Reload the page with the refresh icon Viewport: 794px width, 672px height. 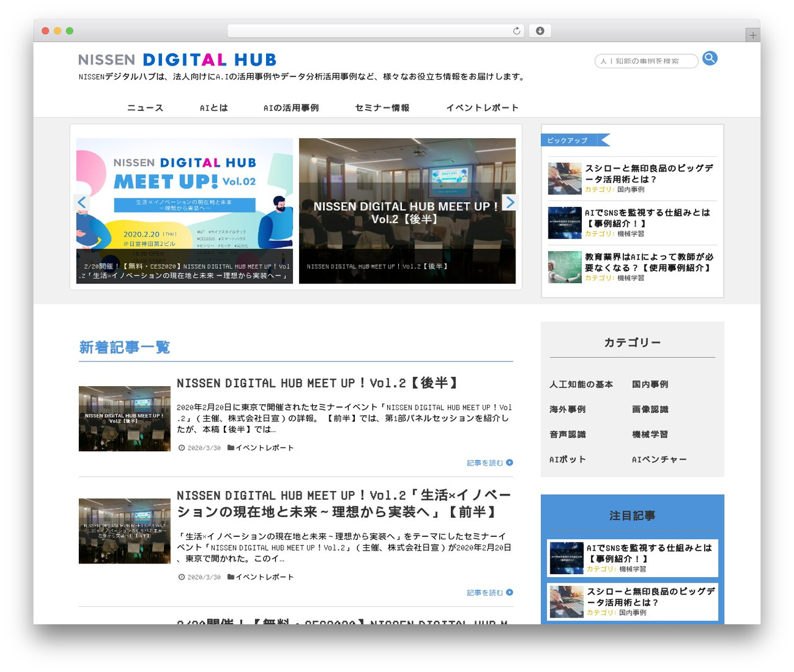point(517,31)
